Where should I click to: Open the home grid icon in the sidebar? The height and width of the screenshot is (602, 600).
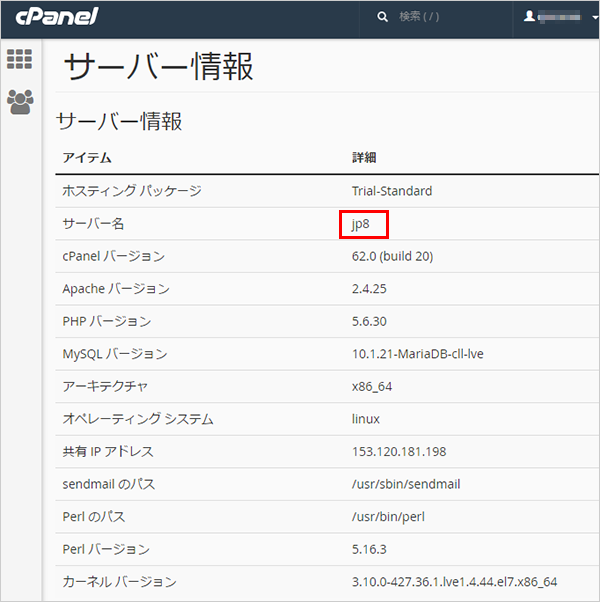point(19,59)
